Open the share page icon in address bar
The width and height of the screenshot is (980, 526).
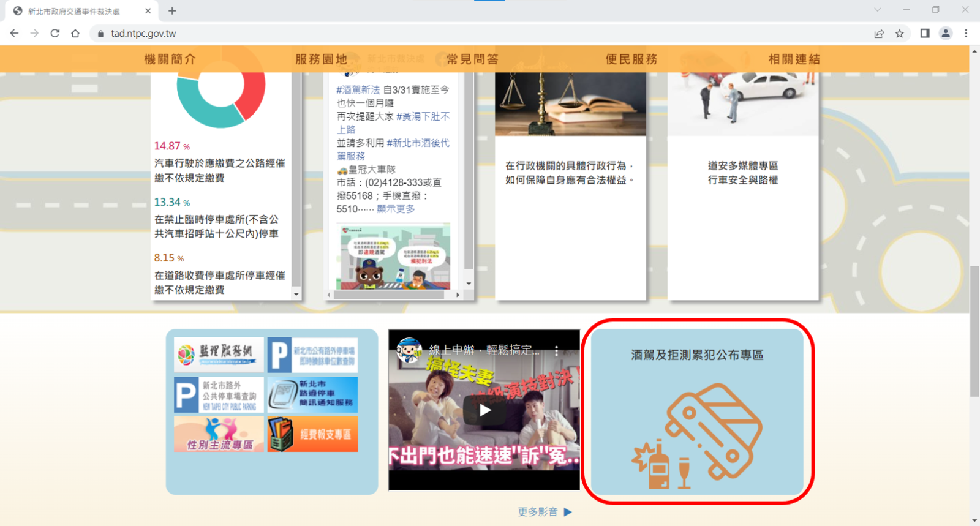879,33
